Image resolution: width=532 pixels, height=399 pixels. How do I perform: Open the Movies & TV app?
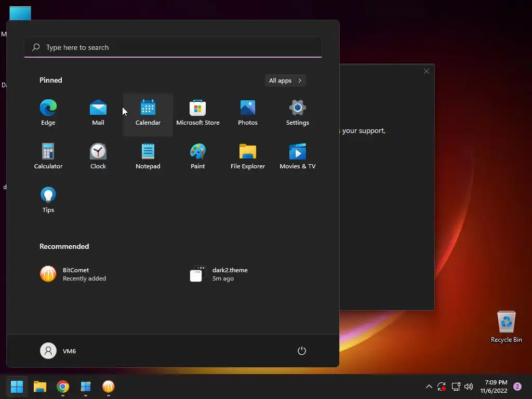pyautogui.click(x=298, y=157)
